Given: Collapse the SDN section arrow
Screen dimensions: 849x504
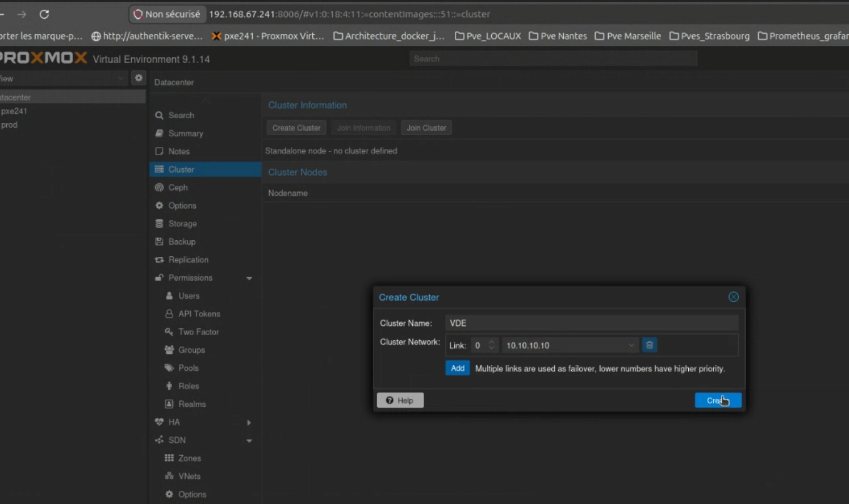Looking at the screenshot, I should point(249,441).
